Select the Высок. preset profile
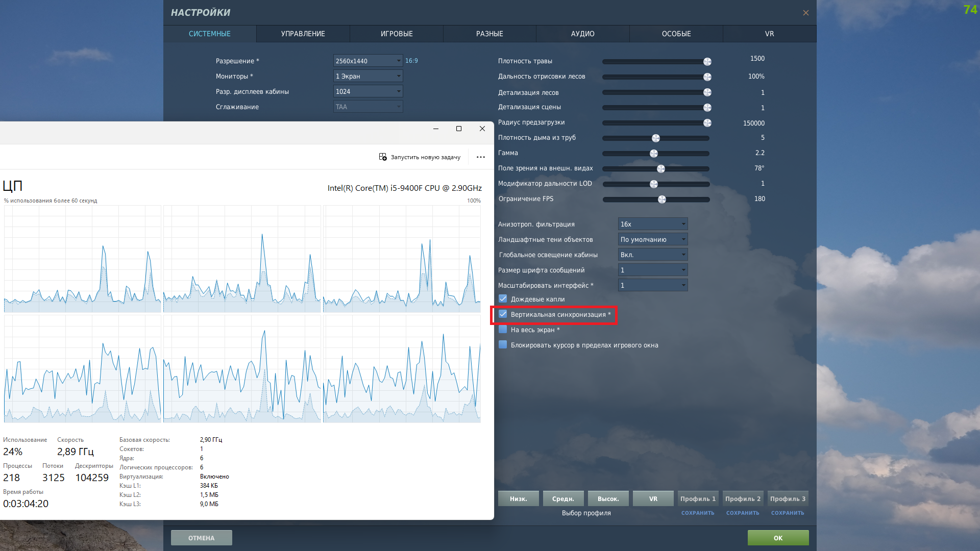This screenshot has height=551, width=980. 608,498
